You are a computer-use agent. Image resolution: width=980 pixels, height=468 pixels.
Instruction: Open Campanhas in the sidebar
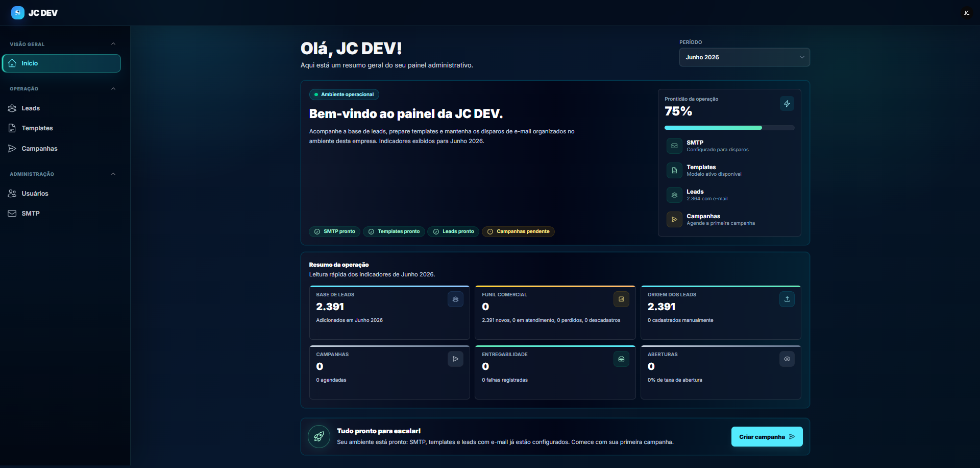[x=61, y=149]
